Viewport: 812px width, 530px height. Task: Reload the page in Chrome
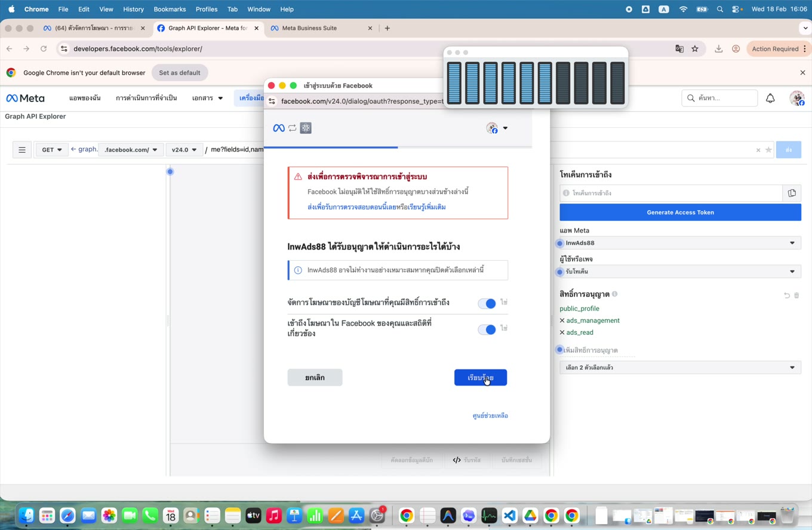[x=44, y=49]
